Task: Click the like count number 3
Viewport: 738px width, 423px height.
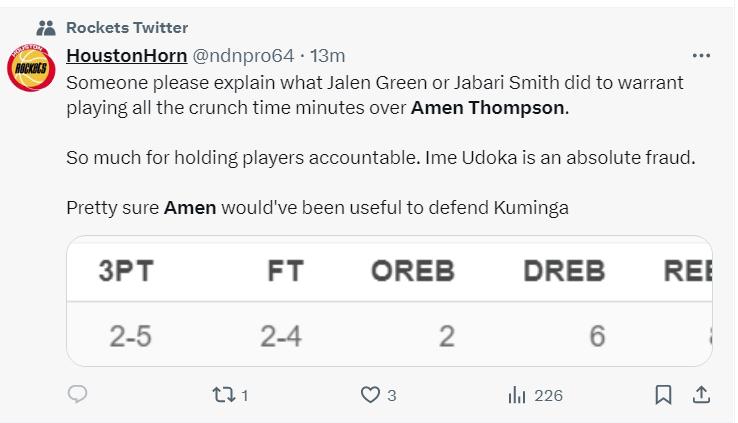Action: [x=392, y=396]
